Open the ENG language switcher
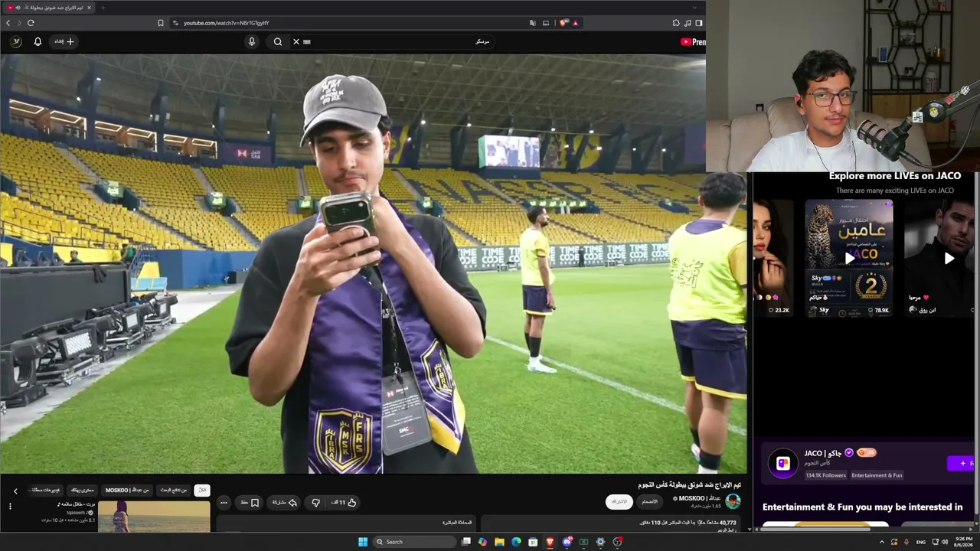Viewport: 980px width, 551px height. pos(921,542)
